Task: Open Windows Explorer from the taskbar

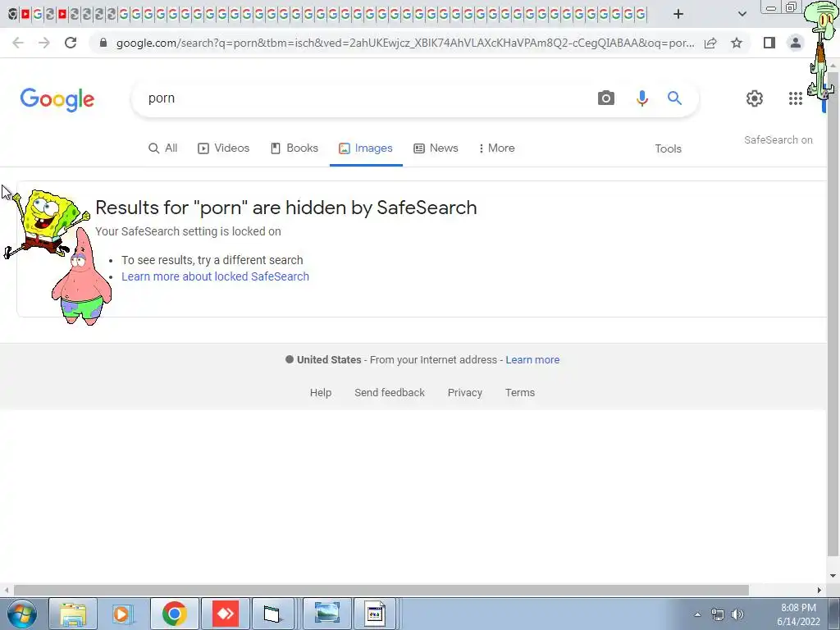Action: click(73, 614)
